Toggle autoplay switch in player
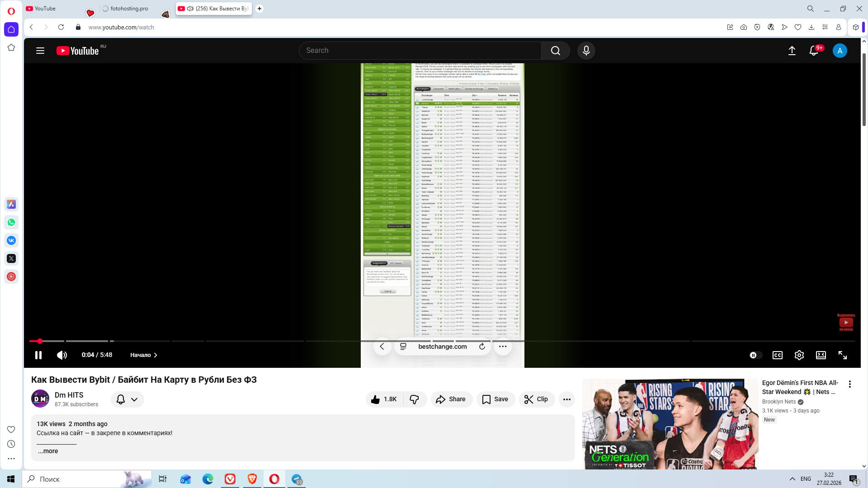 coord(755,355)
